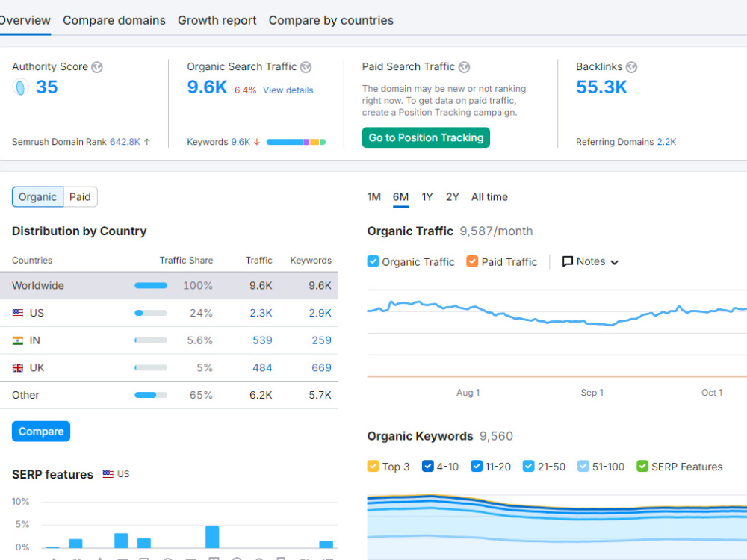Click the Organic Traffic line chart
The width and height of the screenshot is (747, 560).
point(557,333)
